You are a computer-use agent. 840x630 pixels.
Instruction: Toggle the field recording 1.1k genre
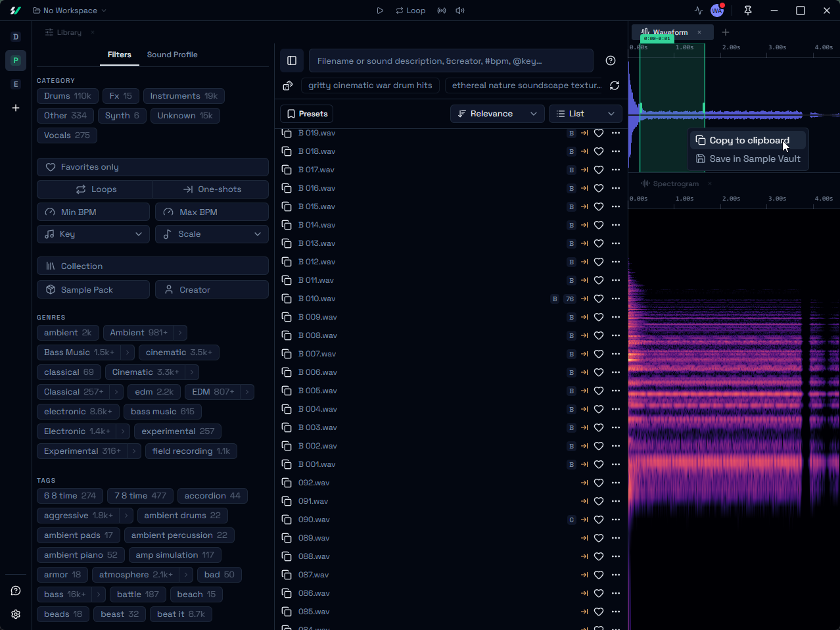191,451
